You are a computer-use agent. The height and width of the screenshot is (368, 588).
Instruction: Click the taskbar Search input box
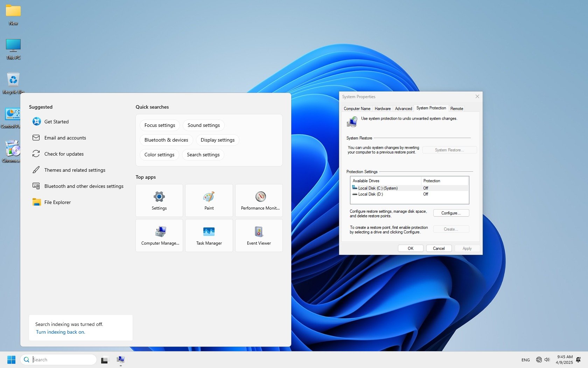pyautogui.click(x=62, y=360)
